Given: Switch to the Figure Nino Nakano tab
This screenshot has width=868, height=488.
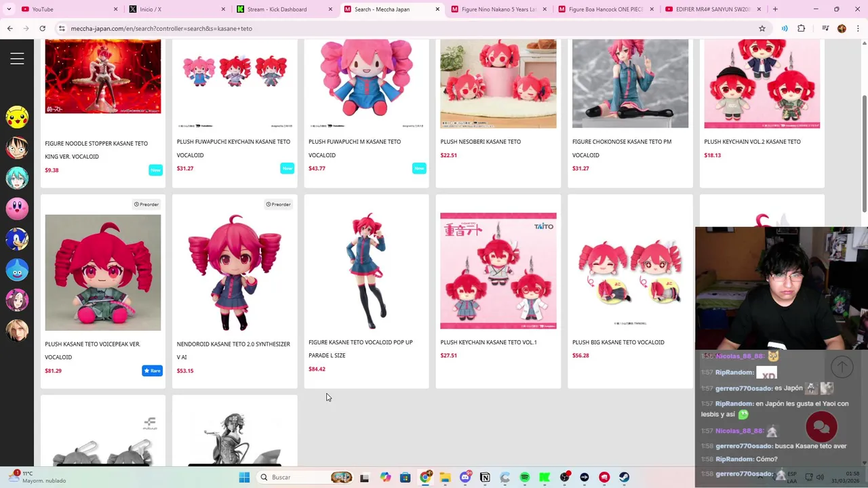Looking at the screenshot, I should (498, 9).
